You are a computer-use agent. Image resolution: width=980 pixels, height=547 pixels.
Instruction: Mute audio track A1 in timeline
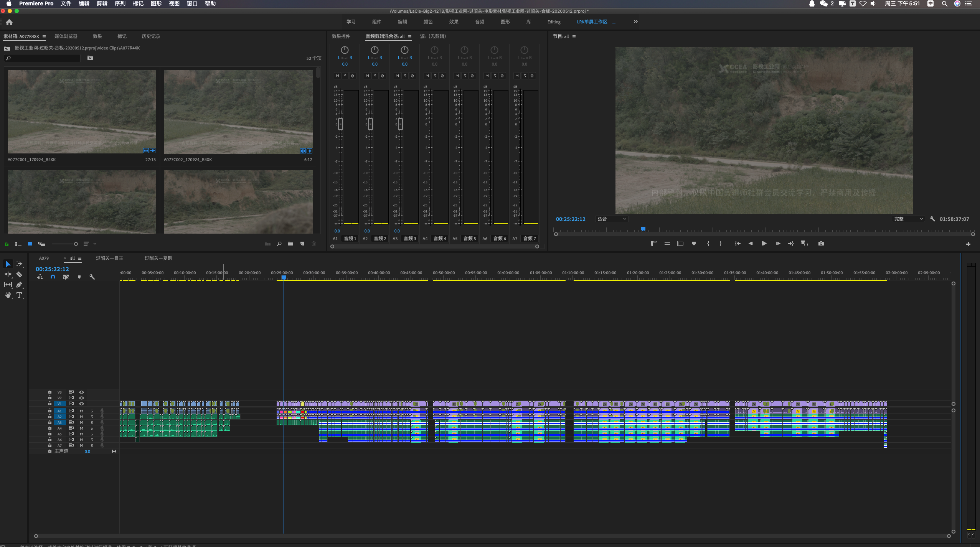pos(81,411)
